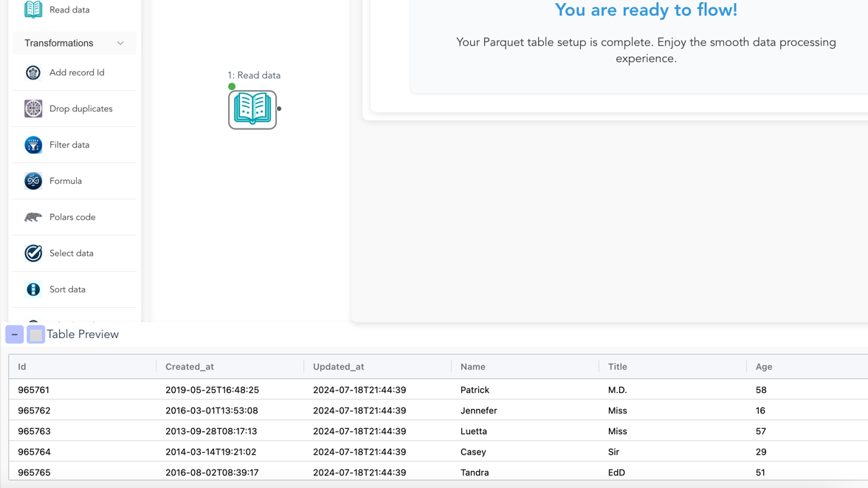Click the Name column header
Screen dimensions: 868x488
472,366
